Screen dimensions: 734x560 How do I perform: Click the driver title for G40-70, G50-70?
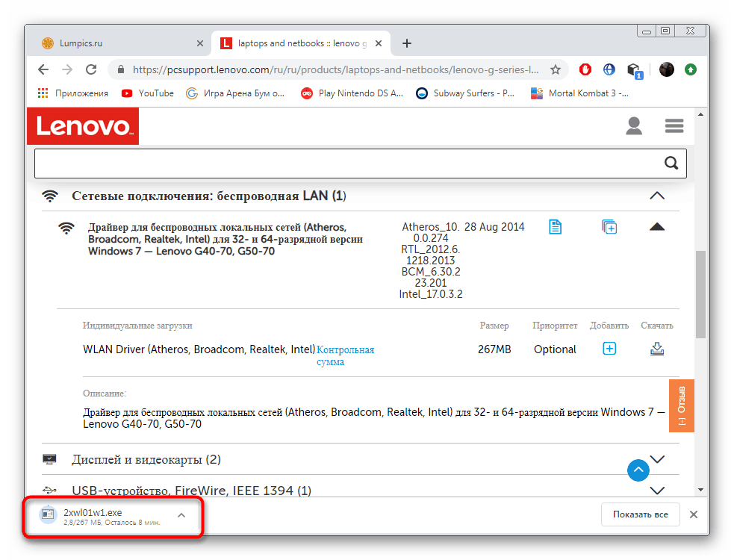coord(226,239)
